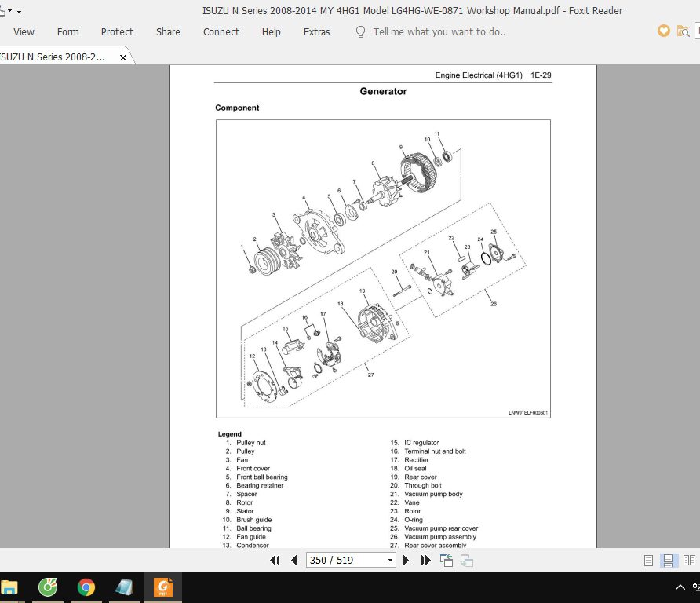Open the Quick Access toolbar customize arrow

tap(19, 10)
